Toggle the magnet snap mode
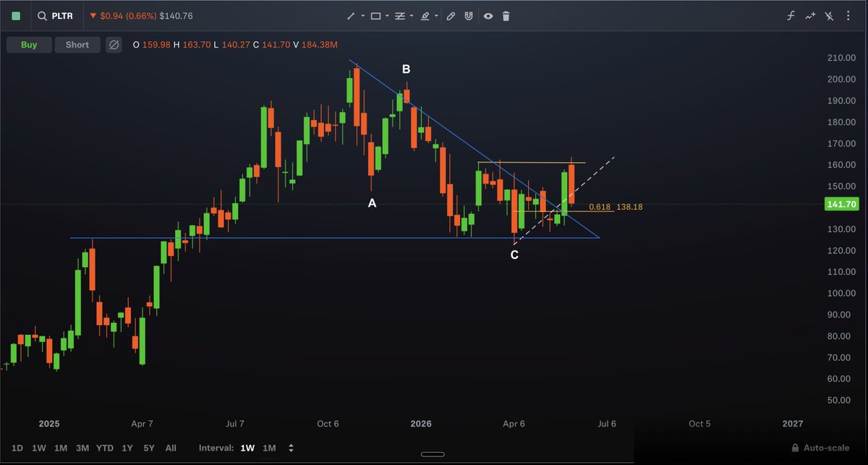This screenshot has width=868, height=465. coord(469,16)
